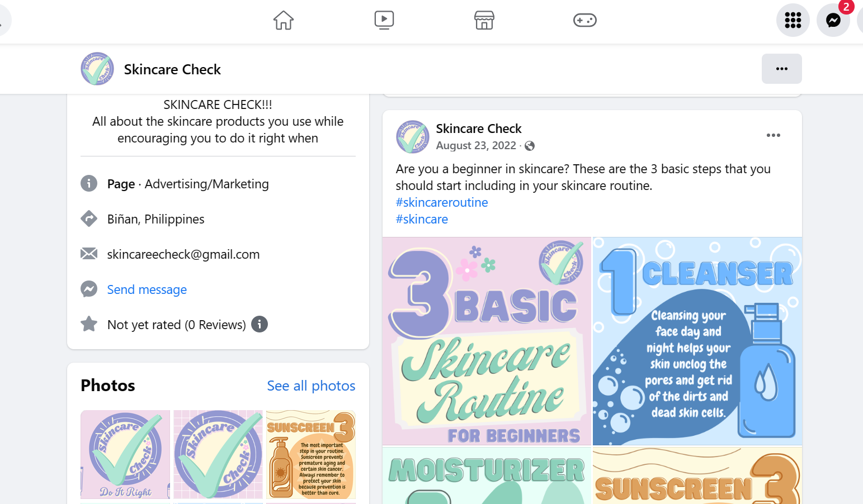863x504 pixels.
Task: Open the page's three-dot options button
Action: pyautogui.click(x=781, y=69)
